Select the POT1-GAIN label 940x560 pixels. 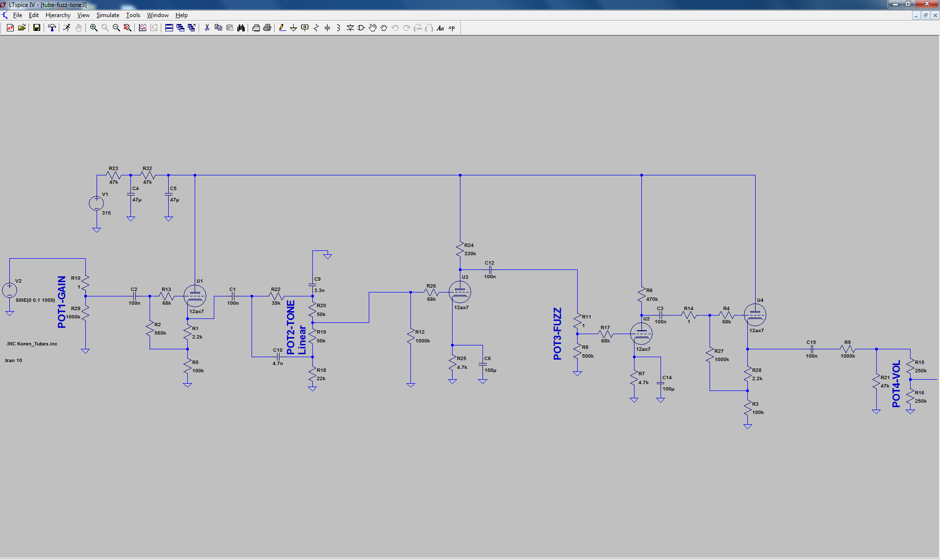(x=62, y=302)
